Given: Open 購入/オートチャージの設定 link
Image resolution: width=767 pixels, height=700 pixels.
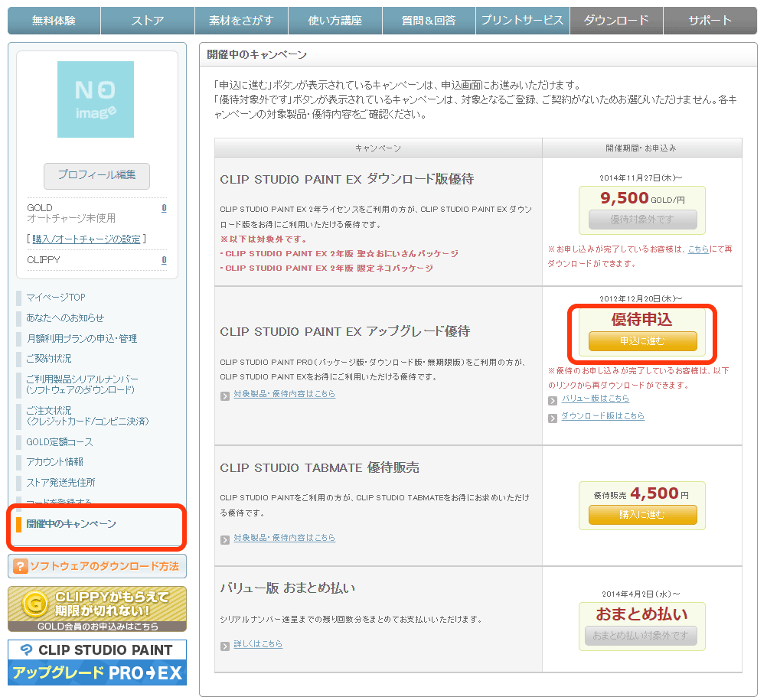Looking at the screenshot, I should point(86,239).
